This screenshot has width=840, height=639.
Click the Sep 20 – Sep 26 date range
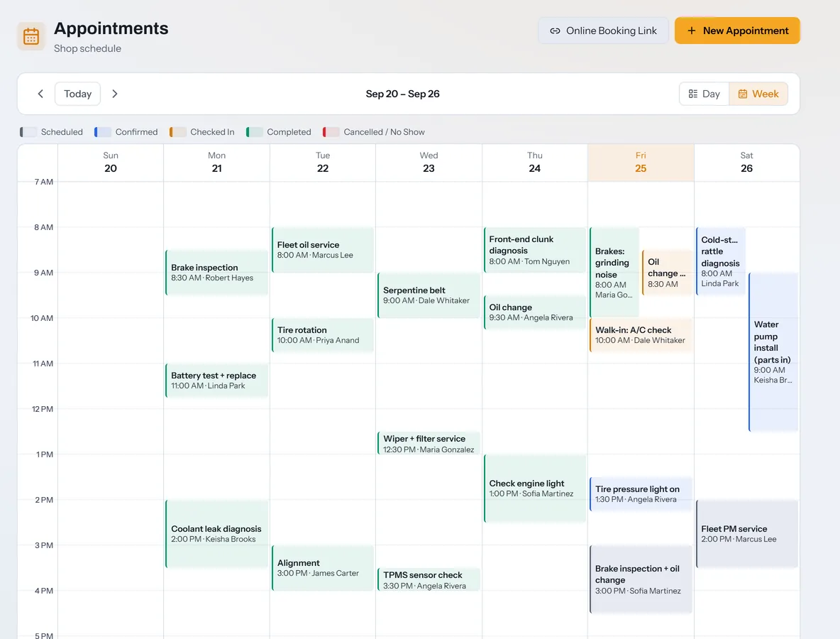pyautogui.click(x=403, y=94)
